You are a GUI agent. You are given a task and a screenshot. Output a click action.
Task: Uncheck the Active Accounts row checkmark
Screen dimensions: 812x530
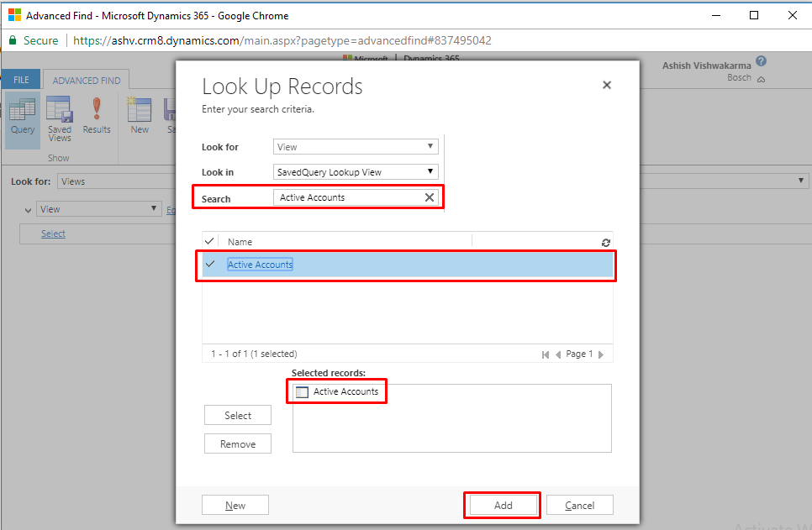210,264
